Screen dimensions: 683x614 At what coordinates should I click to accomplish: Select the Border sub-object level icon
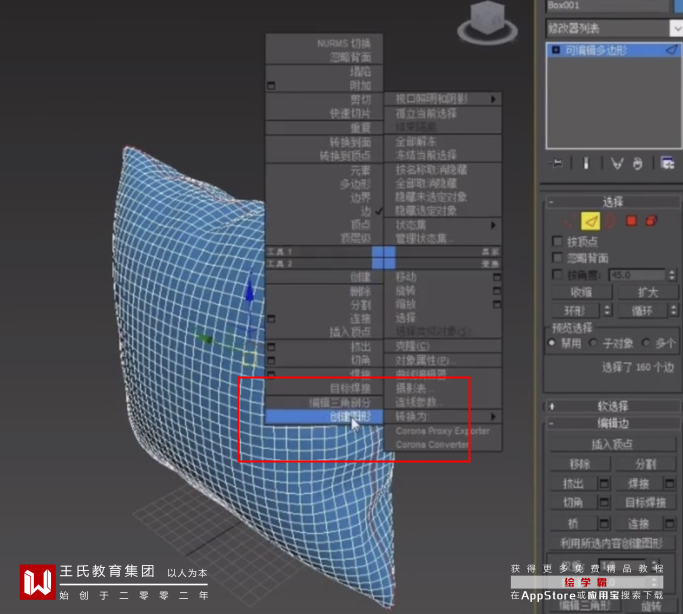tap(611, 221)
